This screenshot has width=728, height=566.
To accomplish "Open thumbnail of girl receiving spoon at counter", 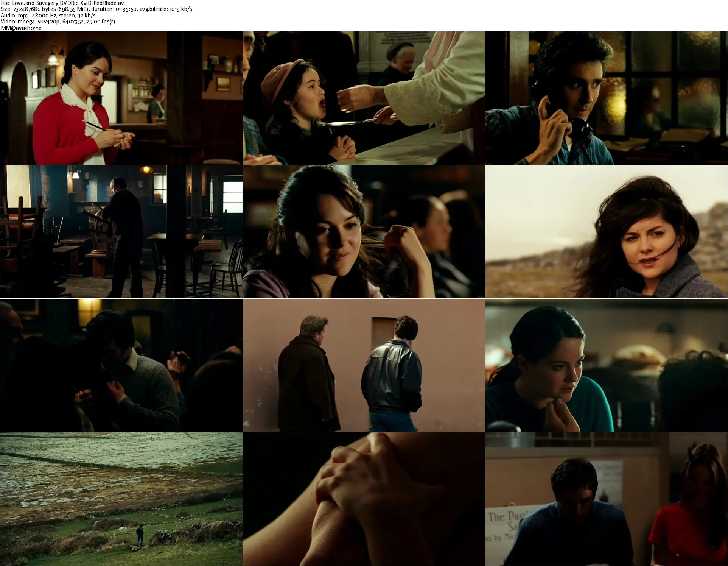I will 364,98.
